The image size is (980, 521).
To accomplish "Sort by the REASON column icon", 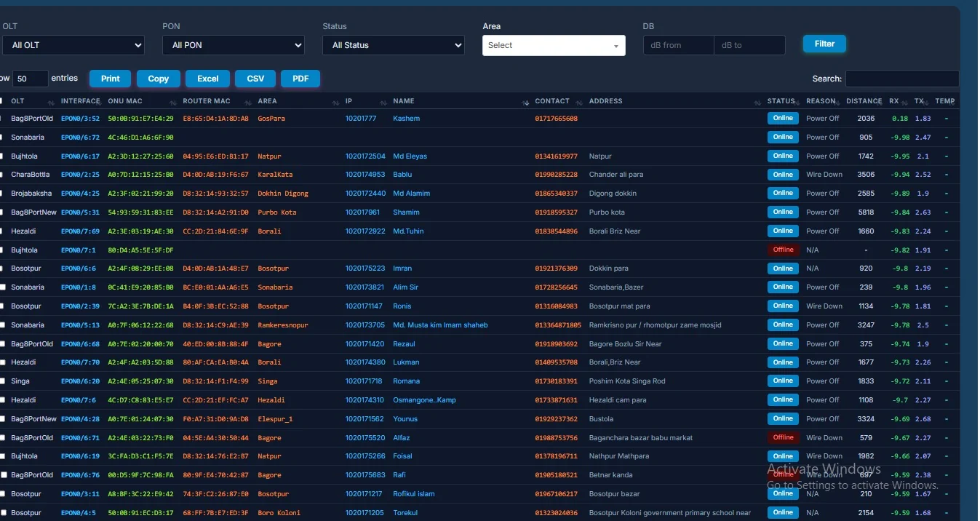I will pos(837,102).
